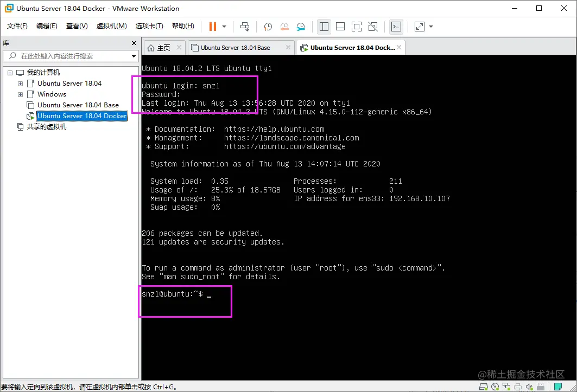Select Ubuntu Server 18.04 Docker in library
The height and width of the screenshot is (392, 577).
(x=82, y=116)
